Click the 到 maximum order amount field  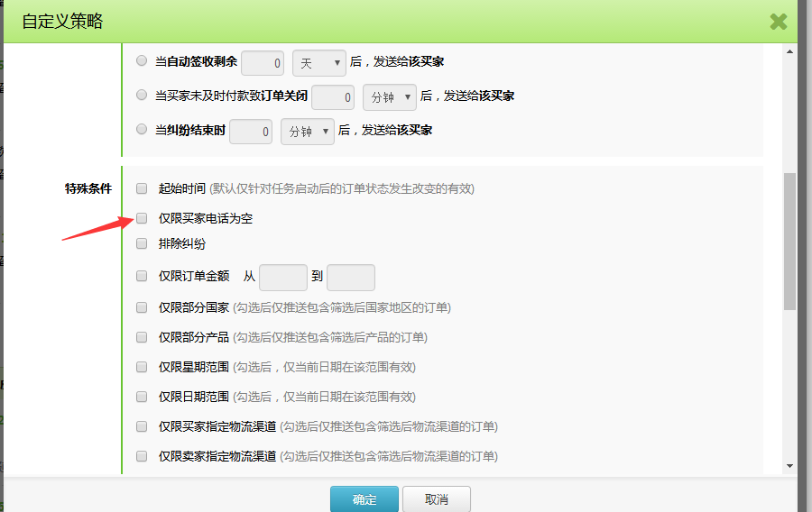click(x=351, y=278)
